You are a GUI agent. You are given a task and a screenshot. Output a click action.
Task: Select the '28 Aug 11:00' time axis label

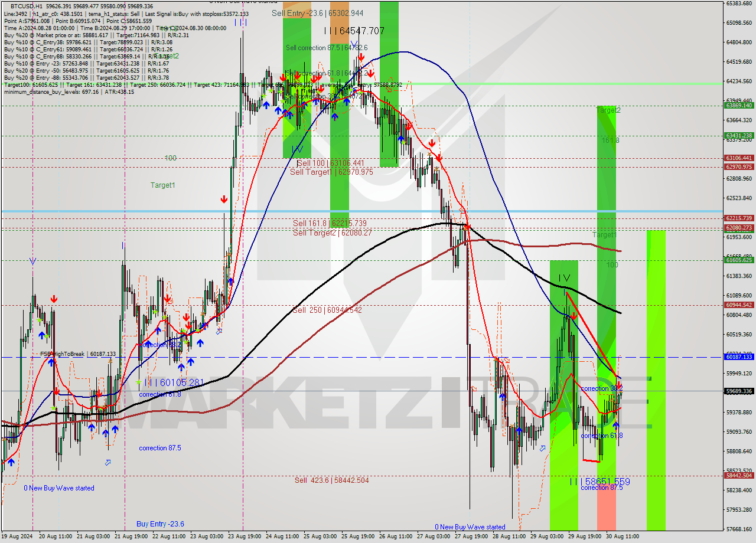(508, 537)
